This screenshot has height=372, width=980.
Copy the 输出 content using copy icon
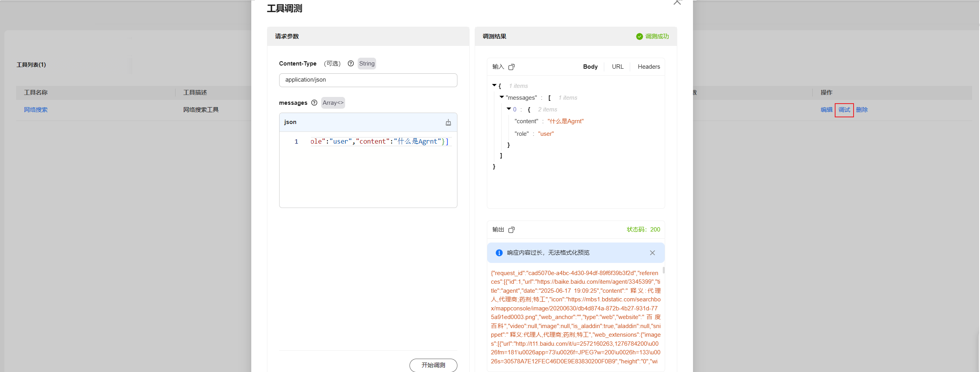point(511,230)
